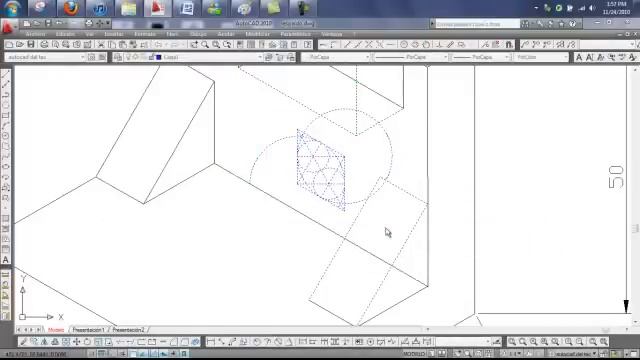Viewport: 640px width, 360px height.
Task: Expand Quick Access toolbar customize arrow
Action: pyautogui.click(x=108, y=23)
